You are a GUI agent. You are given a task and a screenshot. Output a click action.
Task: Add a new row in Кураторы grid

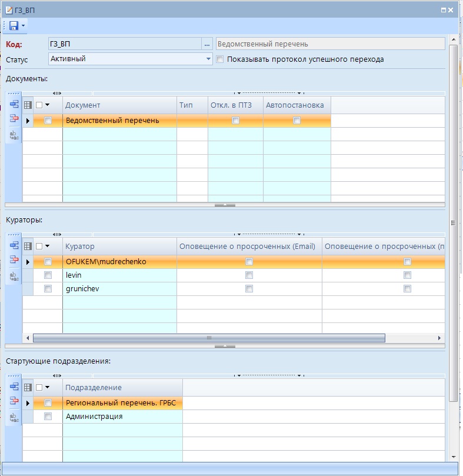[14, 245]
